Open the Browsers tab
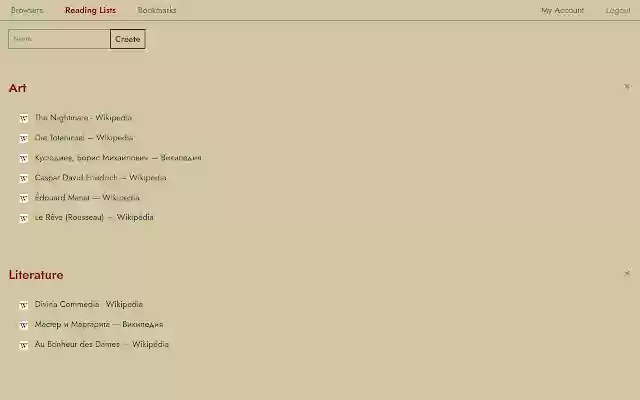The image size is (640, 400). [x=27, y=10]
